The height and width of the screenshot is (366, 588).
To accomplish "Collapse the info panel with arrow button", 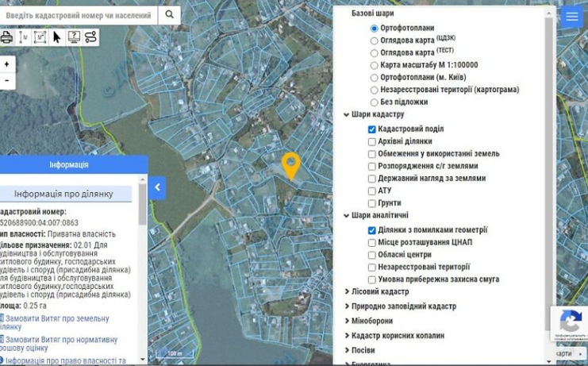I will coord(157,187).
